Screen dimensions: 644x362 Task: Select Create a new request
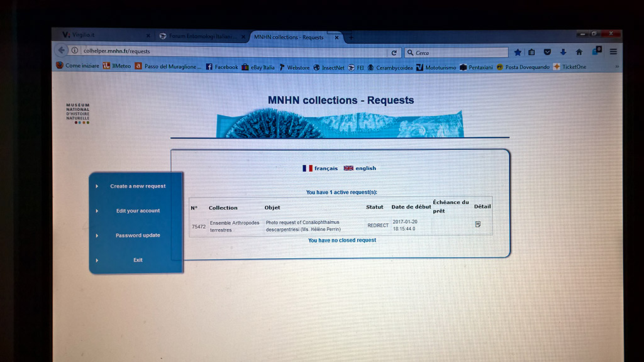click(x=138, y=186)
